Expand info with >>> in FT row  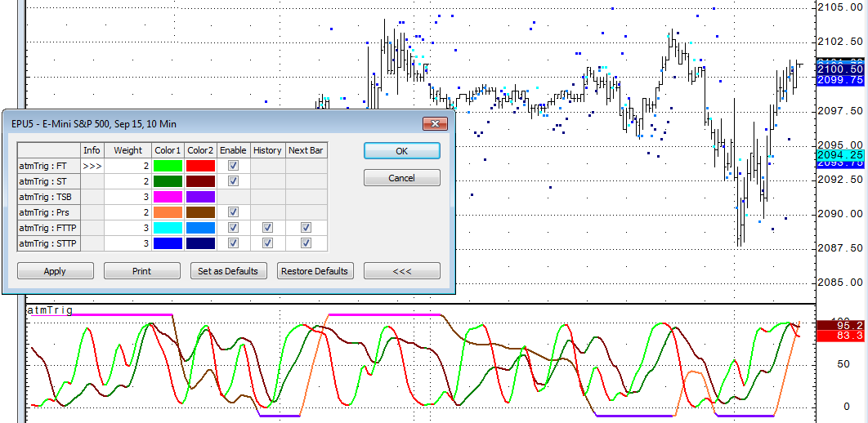click(x=92, y=166)
